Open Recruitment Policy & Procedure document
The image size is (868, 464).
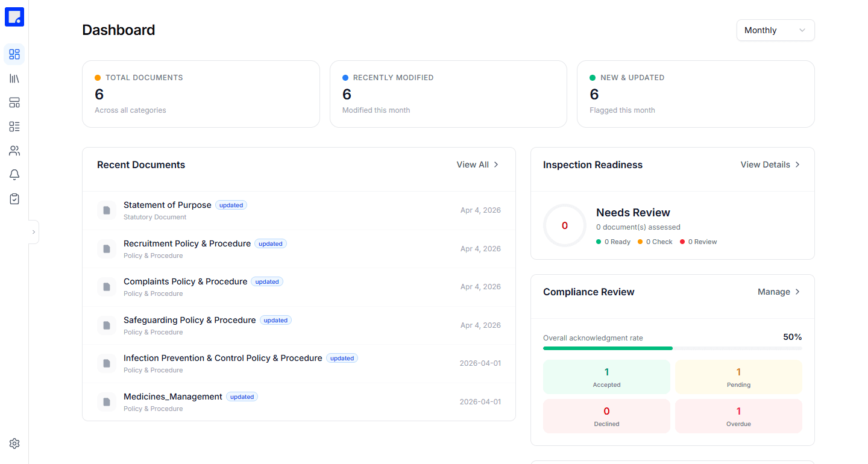[x=299, y=249]
